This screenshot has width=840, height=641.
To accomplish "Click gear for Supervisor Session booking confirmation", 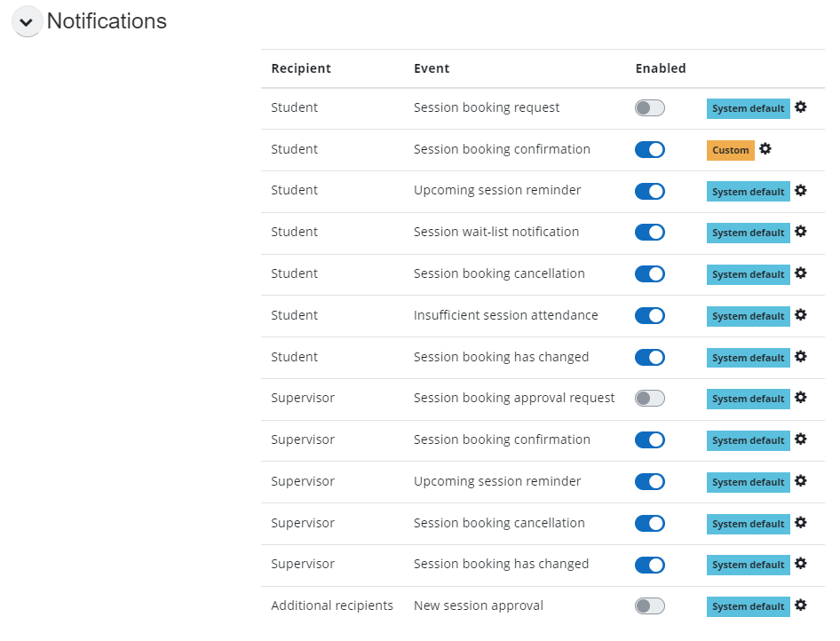I will coord(800,439).
